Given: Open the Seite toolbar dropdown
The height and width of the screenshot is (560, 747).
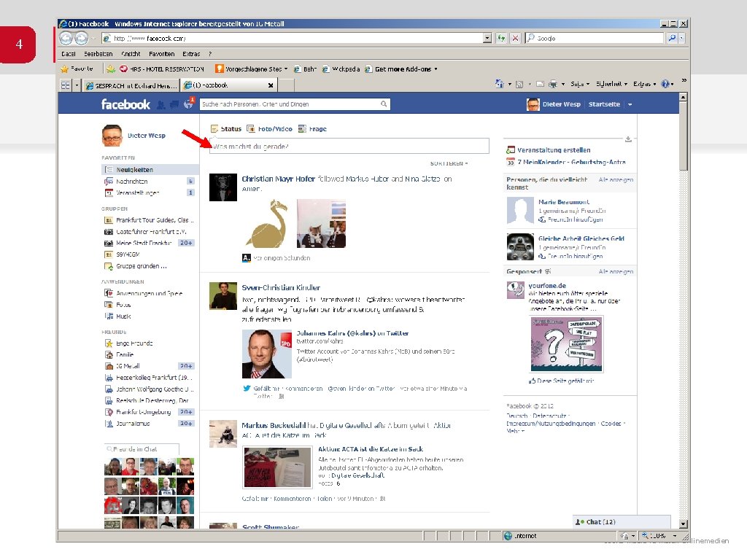Looking at the screenshot, I should [x=580, y=85].
